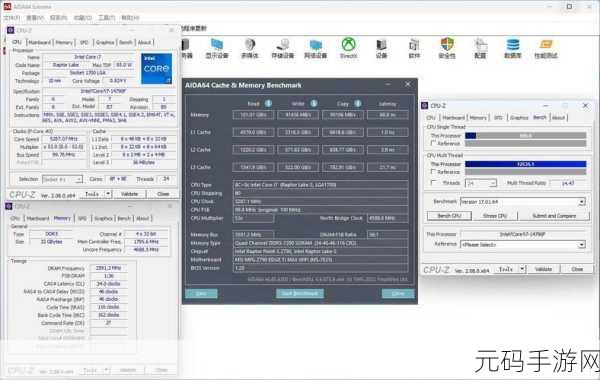This screenshot has height=380, width=600.
Task: Expand the Tools arrow in Memory CPU-Z window
Action: click(106, 370)
